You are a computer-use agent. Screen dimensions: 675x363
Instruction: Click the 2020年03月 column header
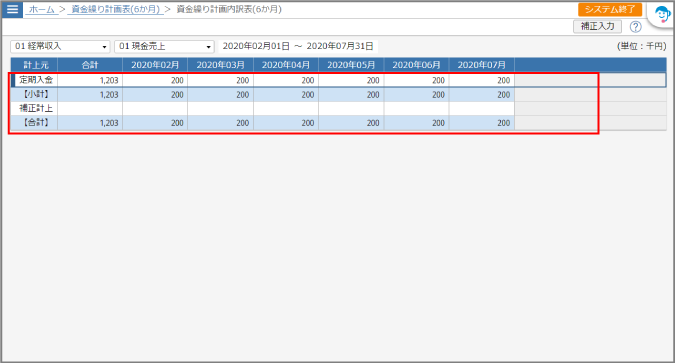point(220,65)
